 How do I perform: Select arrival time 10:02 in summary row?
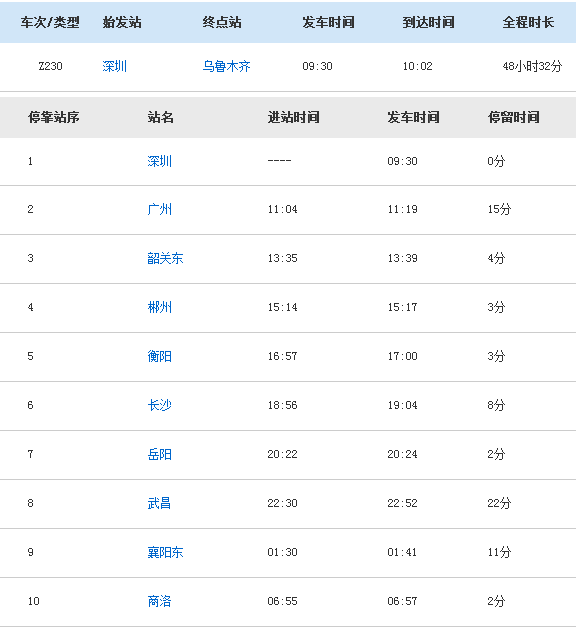[x=418, y=66]
